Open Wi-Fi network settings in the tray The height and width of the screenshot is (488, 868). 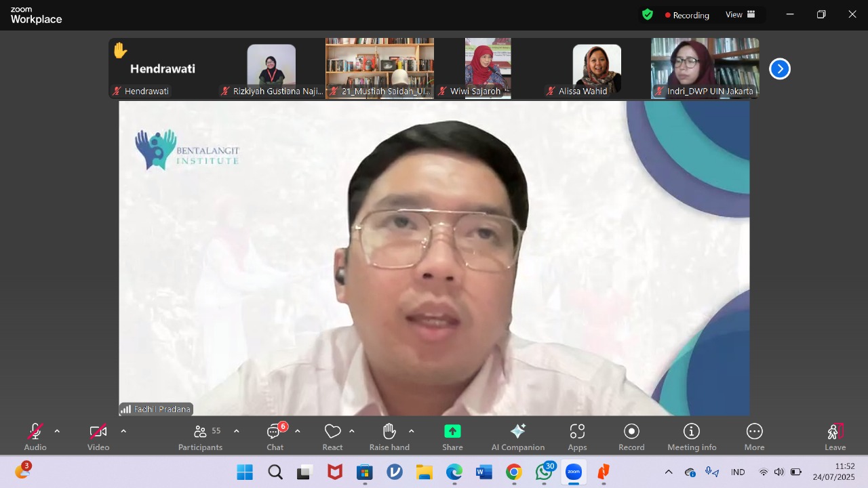(x=764, y=472)
